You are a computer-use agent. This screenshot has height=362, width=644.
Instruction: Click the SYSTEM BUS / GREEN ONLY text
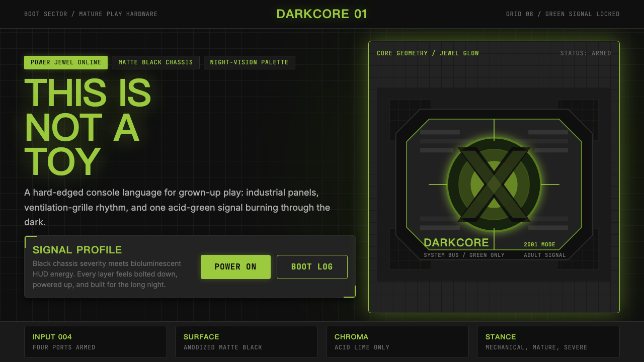pyautogui.click(x=464, y=255)
